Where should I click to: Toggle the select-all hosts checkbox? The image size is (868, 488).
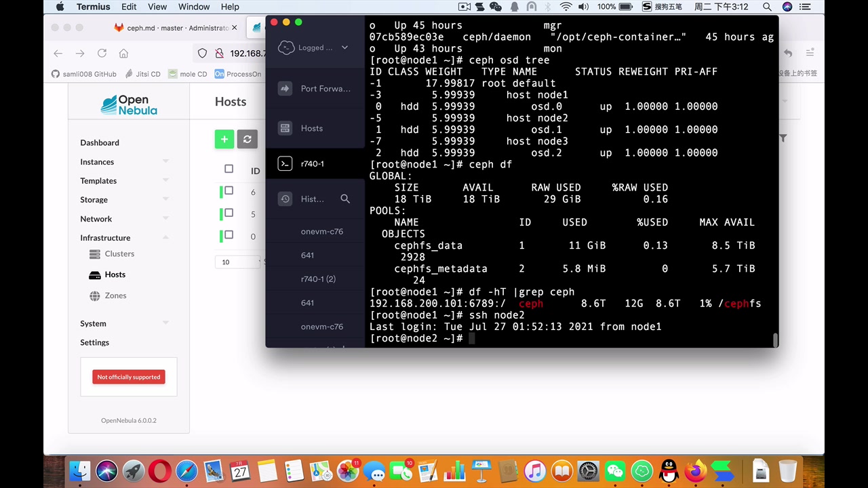pos(229,169)
